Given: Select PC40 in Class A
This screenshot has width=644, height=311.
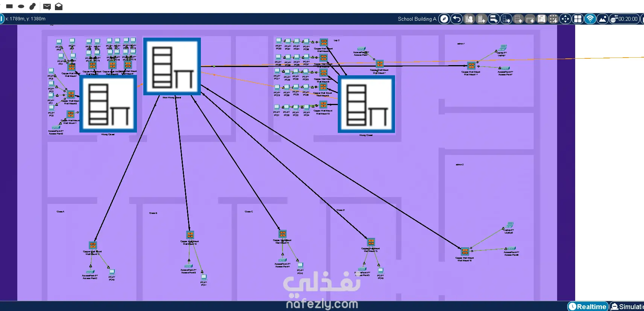Looking at the screenshot, I should (x=112, y=272).
